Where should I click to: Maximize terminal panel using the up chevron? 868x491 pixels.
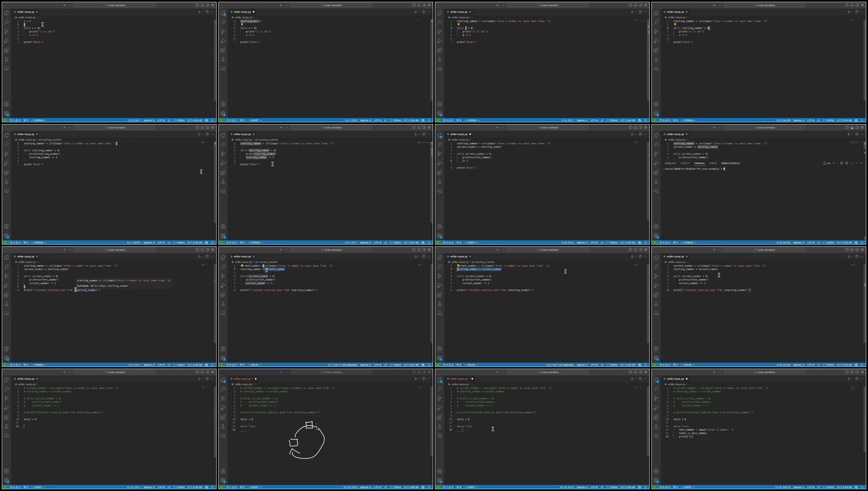857,163
